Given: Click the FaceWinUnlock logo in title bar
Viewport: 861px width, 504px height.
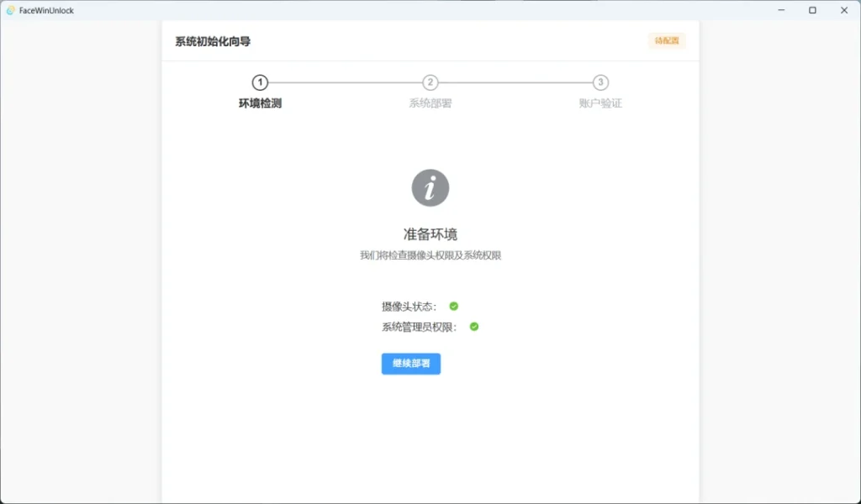Looking at the screenshot, I should coord(8,9).
